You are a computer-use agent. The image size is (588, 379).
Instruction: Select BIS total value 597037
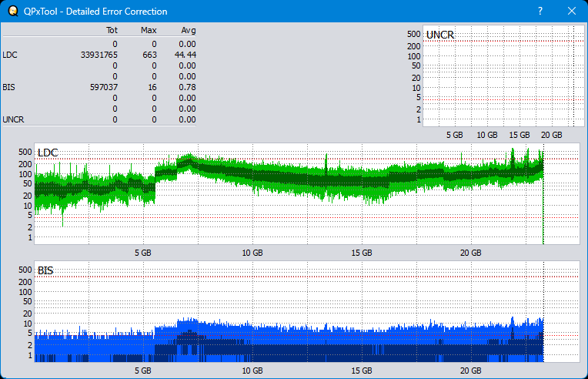(x=104, y=87)
